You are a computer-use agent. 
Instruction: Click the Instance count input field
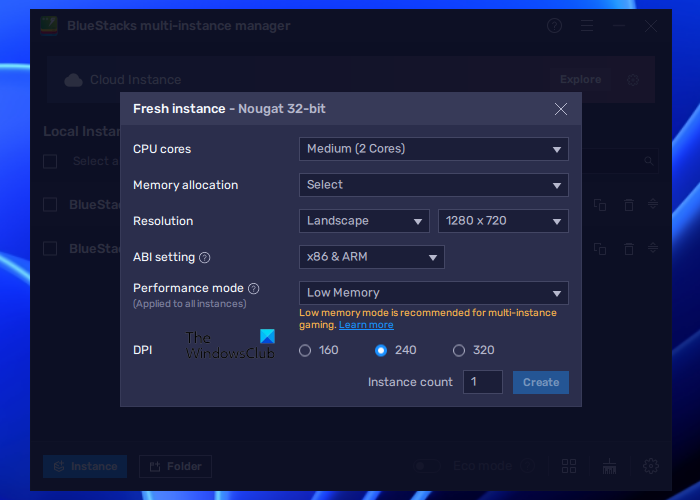[483, 382]
